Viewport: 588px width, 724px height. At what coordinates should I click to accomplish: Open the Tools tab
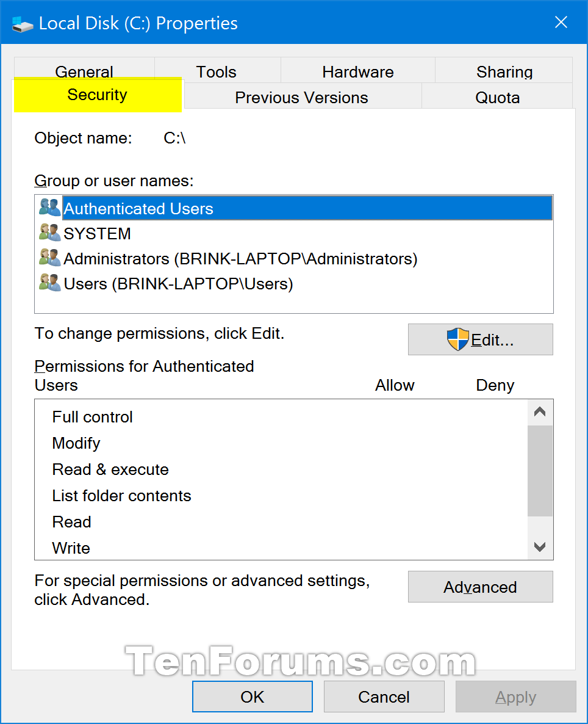pos(216,71)
